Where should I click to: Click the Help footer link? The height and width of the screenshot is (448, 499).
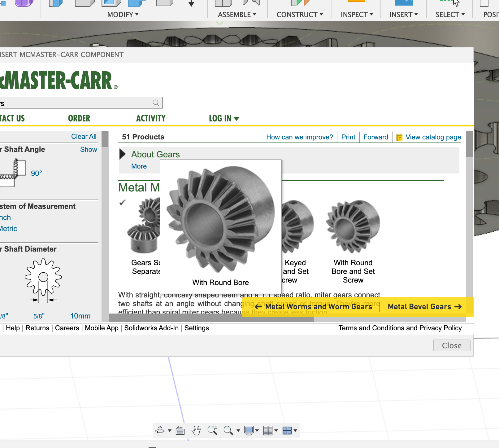(x=13, y=328)
